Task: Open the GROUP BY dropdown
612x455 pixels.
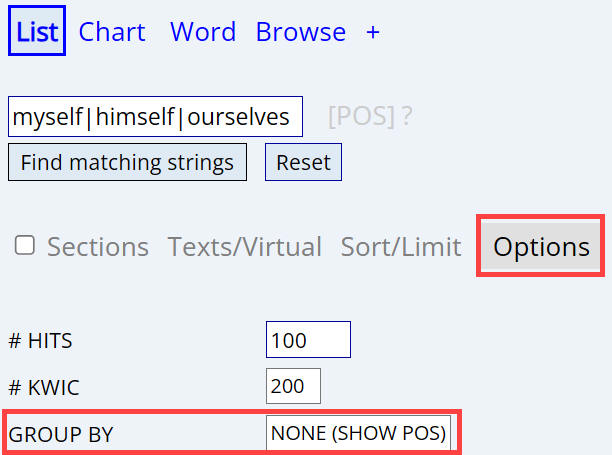Action: 358,434
